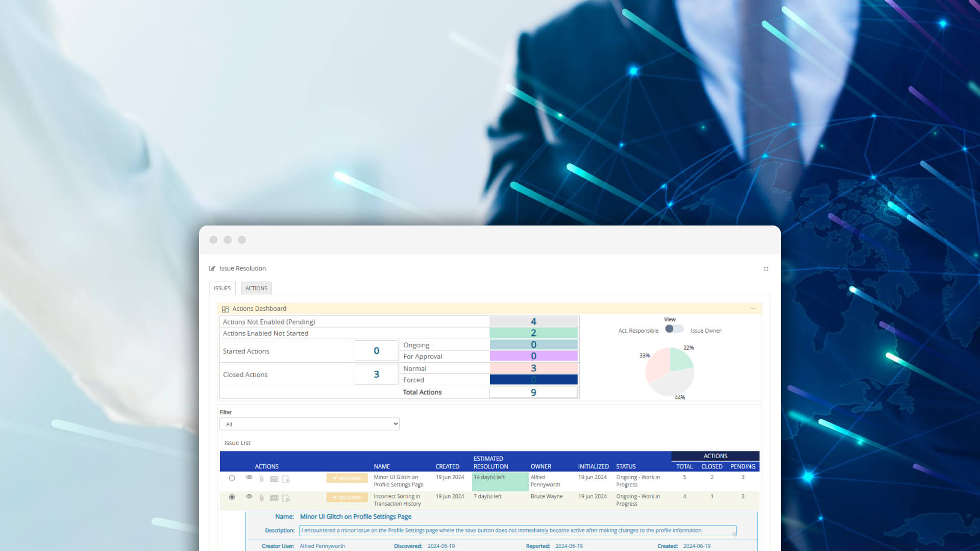Click add-document icon in Incorrect Sorting row
Image resolution: width=980 pixels, height=551 pixels.
click(x=286, y=497)
